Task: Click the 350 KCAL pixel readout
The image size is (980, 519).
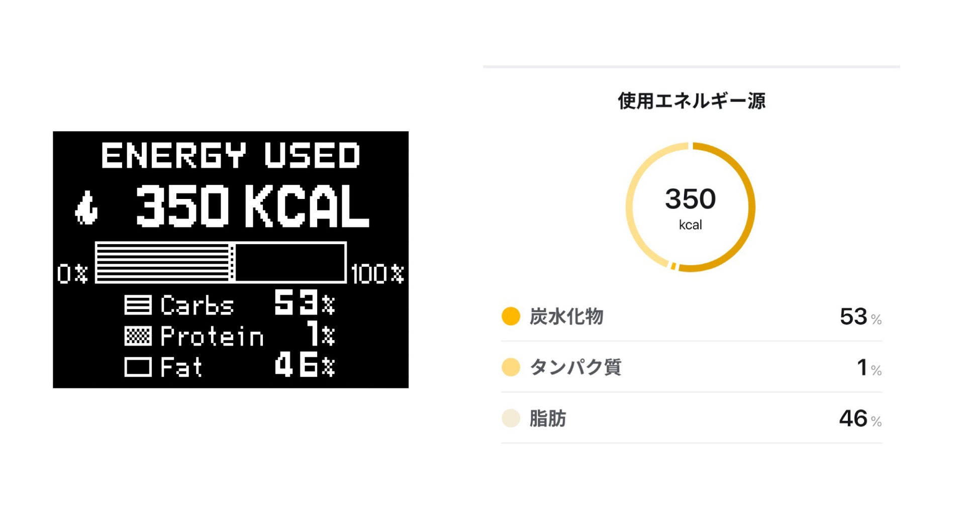Action: pos(252,207)
